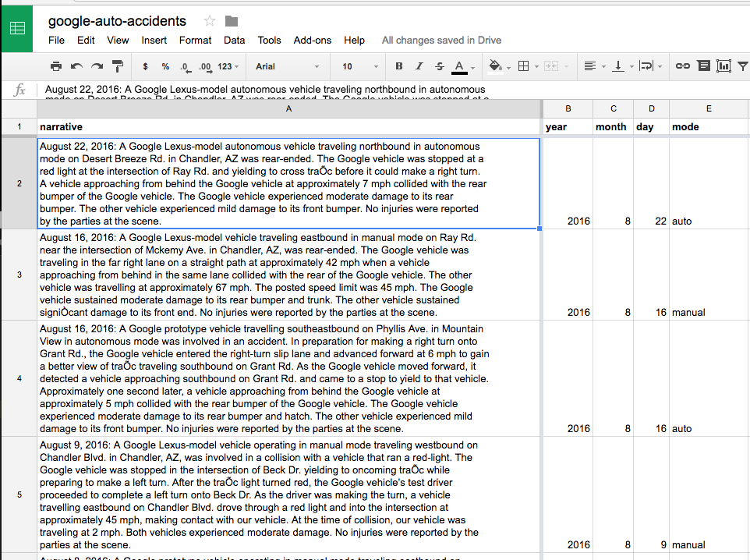Open vertical align options
This screenshot has width=750, height=560.
click(x=618, y=66)
